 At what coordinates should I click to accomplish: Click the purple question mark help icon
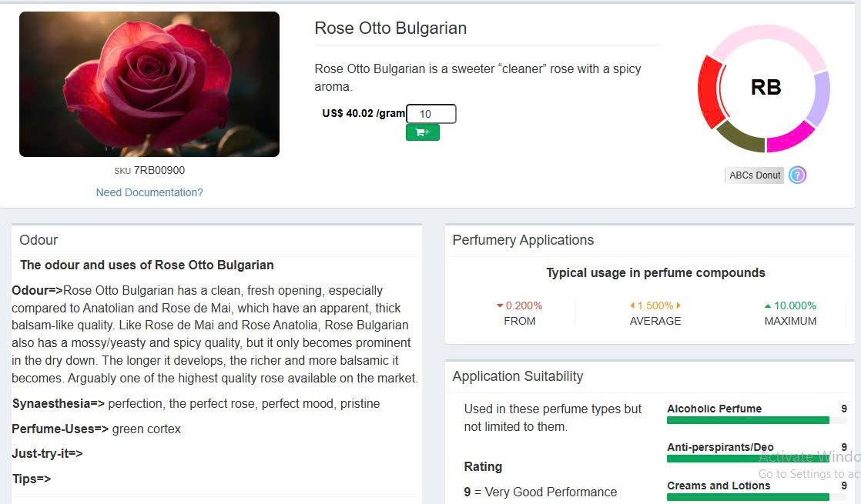797,175
